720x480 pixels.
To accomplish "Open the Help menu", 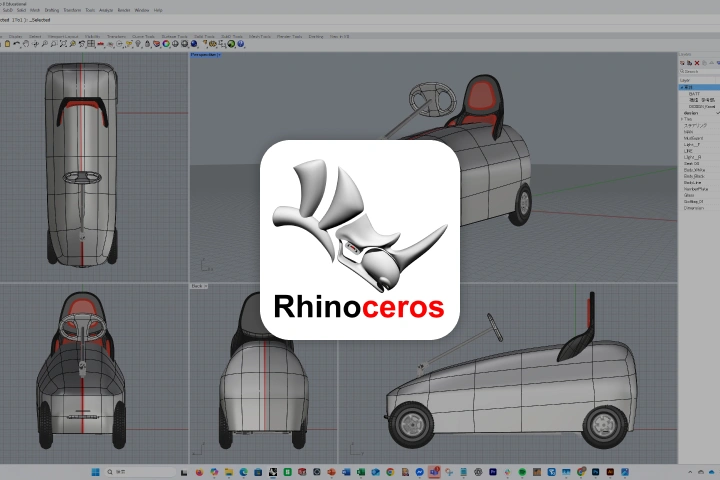I will point(158,10).
